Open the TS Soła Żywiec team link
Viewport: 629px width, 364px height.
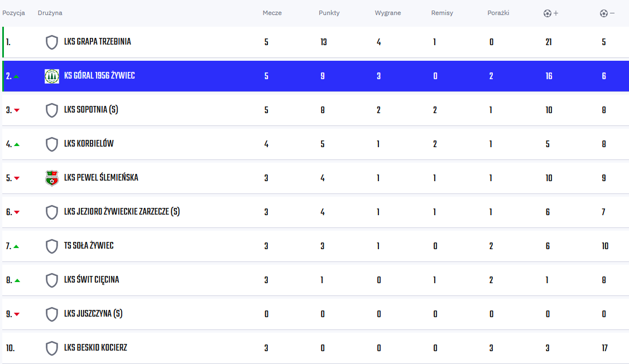pos(89,245)
